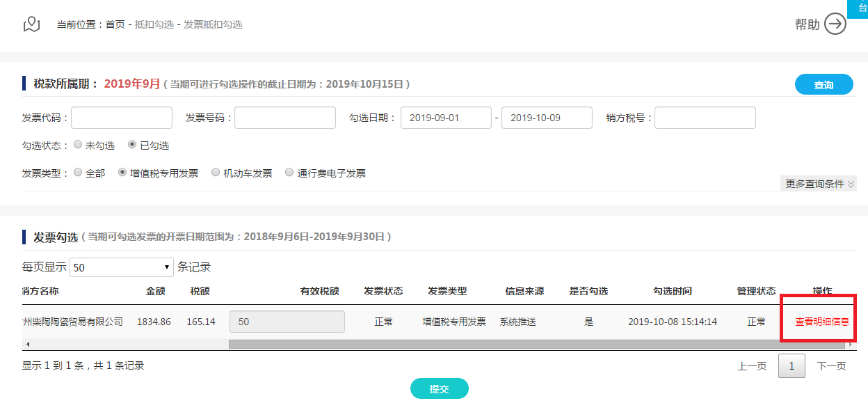Click the 销方名称 column header

[x=40, y=291]
